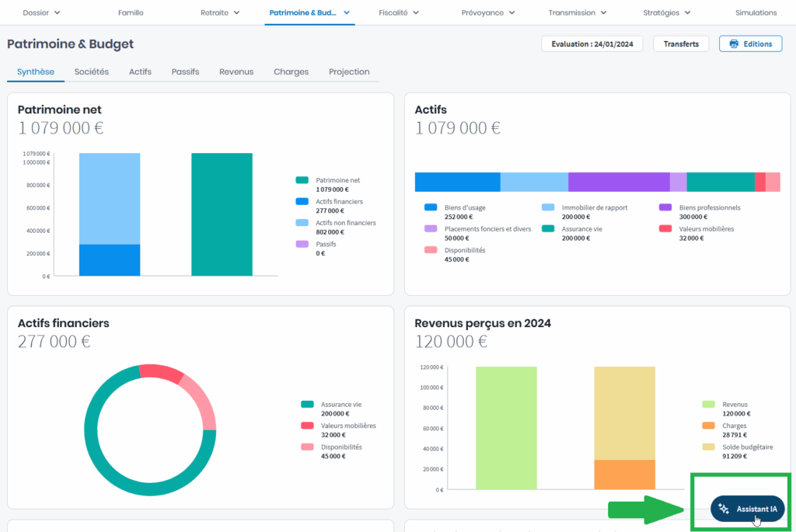Image resolution: width=796 pixels, height=532 pixels.
Task: Click the light green Revenus bar
Action: (x=506, y=427)
